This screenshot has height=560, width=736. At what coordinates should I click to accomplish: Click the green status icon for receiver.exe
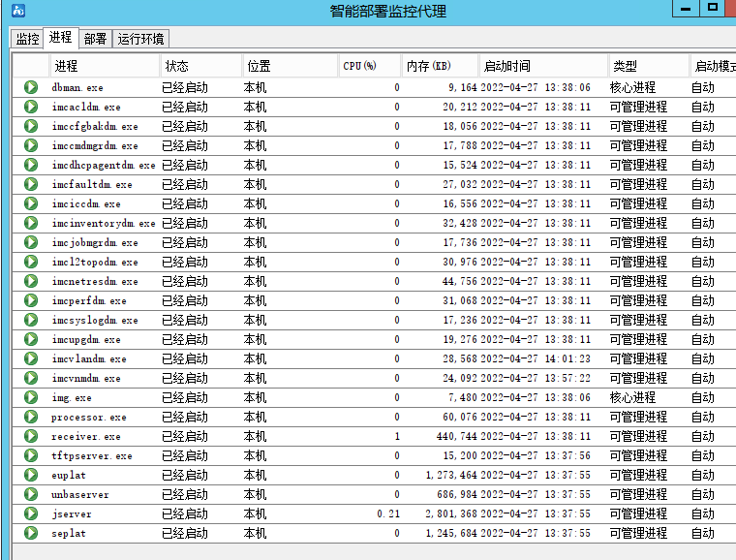(31, 436)
